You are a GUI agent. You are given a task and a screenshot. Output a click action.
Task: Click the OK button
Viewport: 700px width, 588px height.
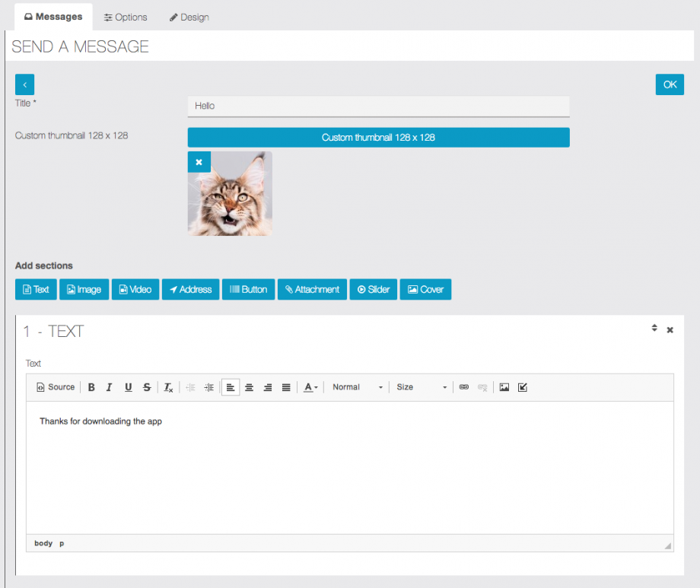(x=670, y=84)
